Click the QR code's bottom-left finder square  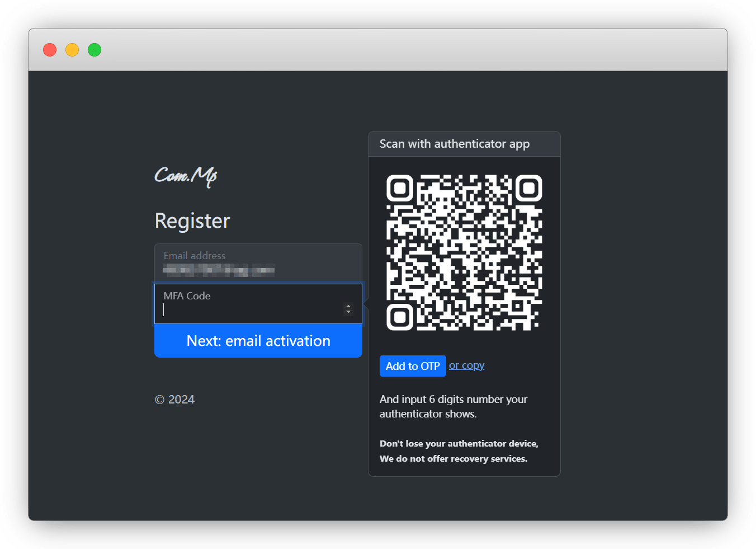click(400, 317)
